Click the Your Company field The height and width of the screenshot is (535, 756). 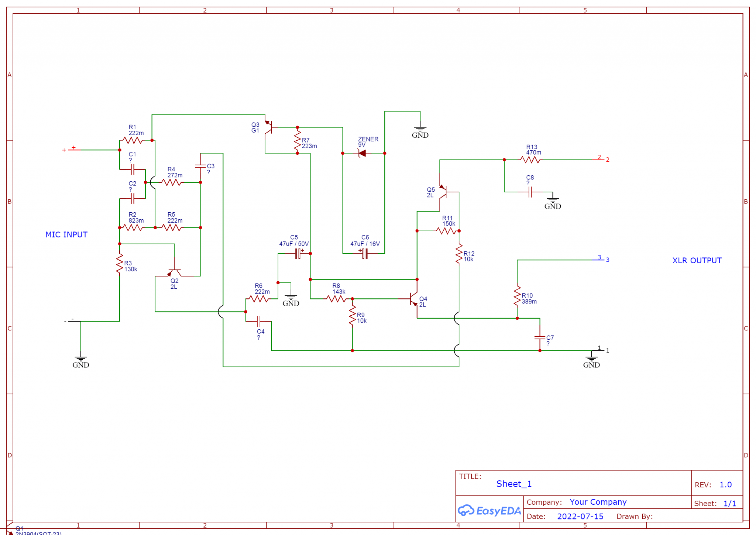(x=598, y=502)
